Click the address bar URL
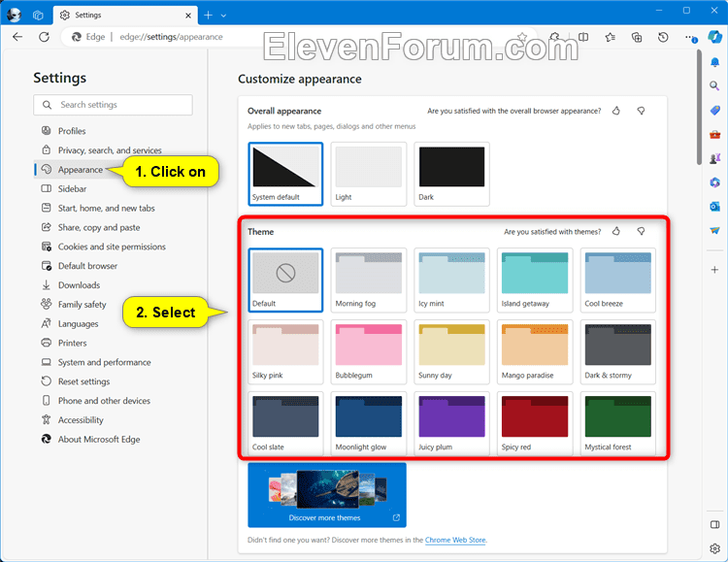This screenshot has width=728, height=562. click(171, 37)
